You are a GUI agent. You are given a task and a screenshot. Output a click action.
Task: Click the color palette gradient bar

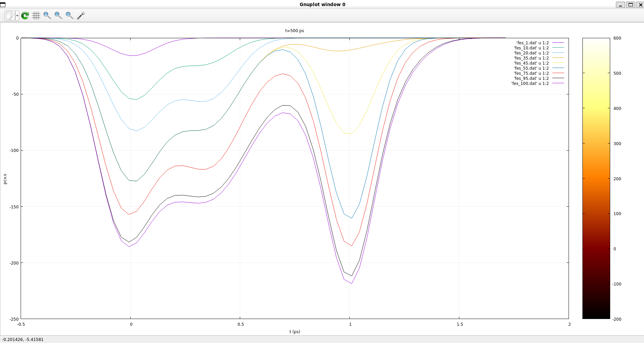point(596,178)
